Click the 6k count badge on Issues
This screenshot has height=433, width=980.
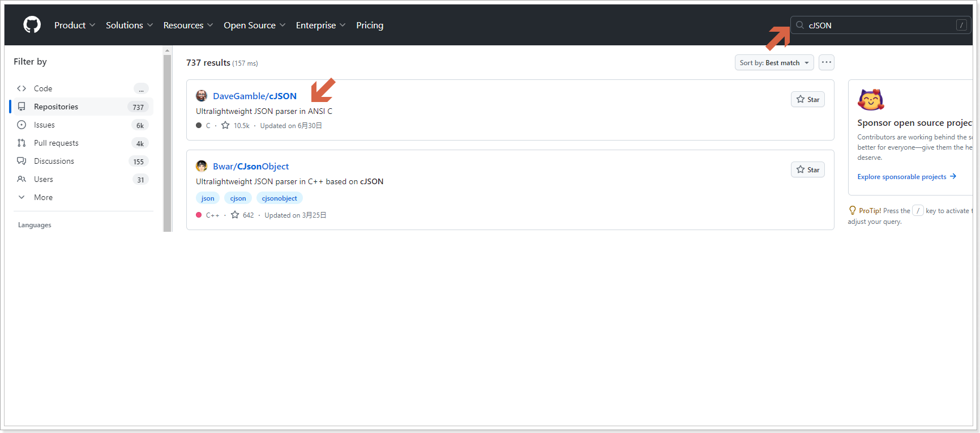(x=140, y=125)
